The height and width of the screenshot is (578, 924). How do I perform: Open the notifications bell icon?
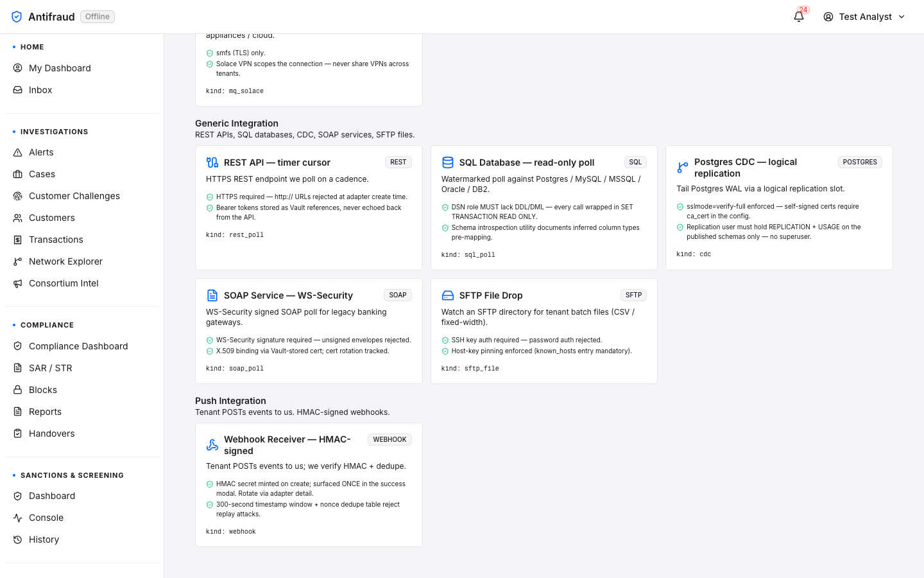(x=799, y=17)
